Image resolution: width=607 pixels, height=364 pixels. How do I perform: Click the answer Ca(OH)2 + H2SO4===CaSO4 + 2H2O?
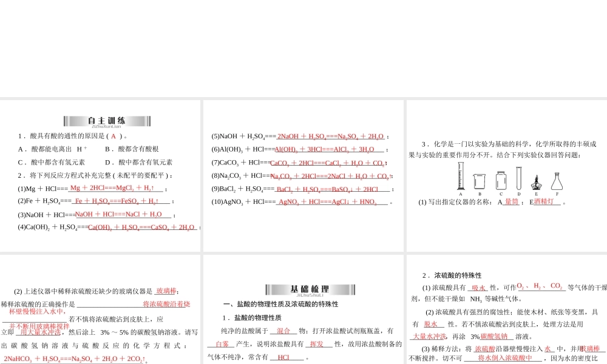[x=141, y=227]
